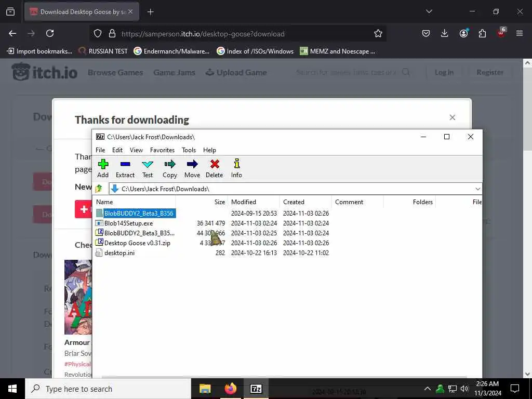Sort files by the Created column

[x=305, y=202]
